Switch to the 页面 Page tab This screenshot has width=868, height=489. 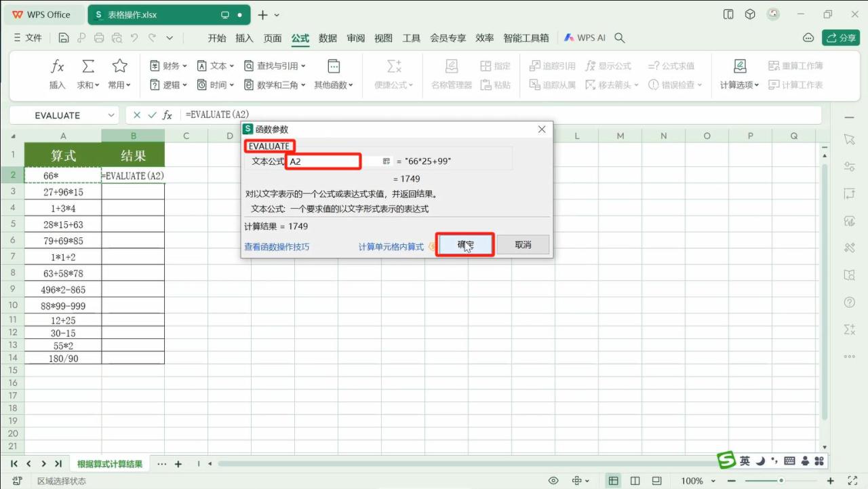[x=273, y=38]
